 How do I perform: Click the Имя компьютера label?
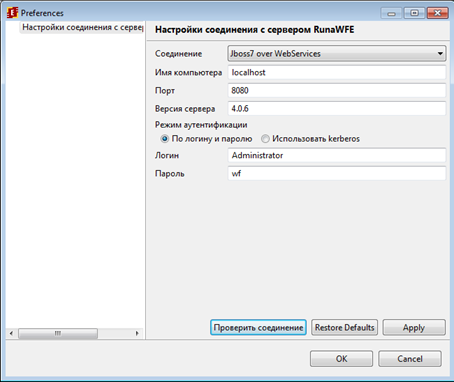[188, 72]
